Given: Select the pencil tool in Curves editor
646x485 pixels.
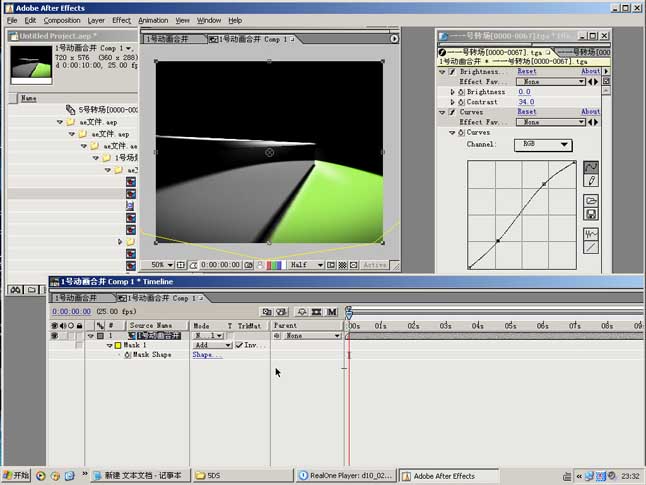Looking at the screenshot, I should (591, 180).
